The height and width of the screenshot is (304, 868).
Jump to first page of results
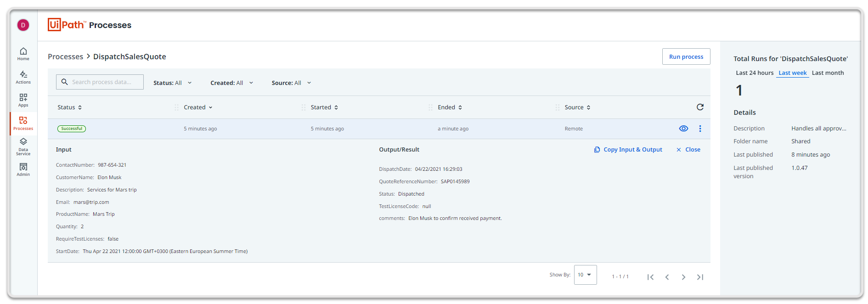point(650,277)
